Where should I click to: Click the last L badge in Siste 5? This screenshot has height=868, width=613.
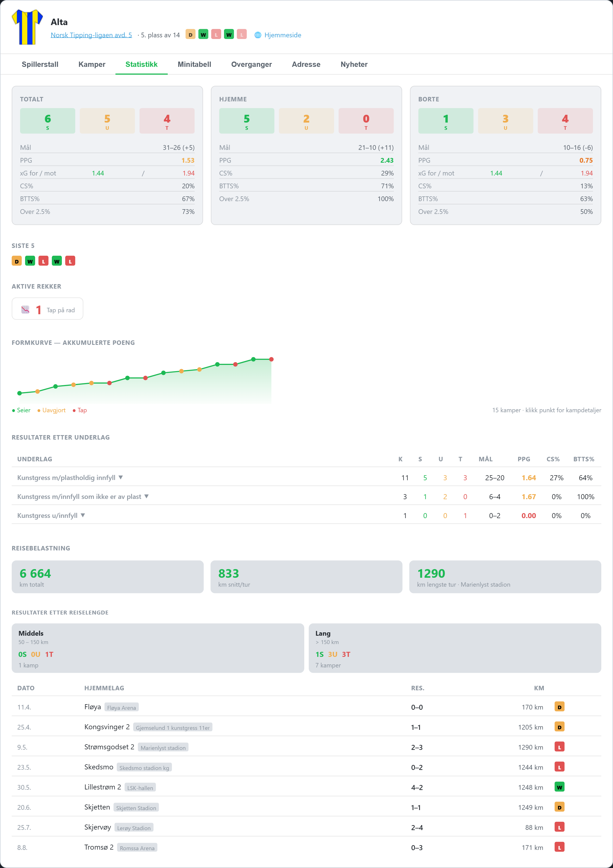[x=70, y=261]
